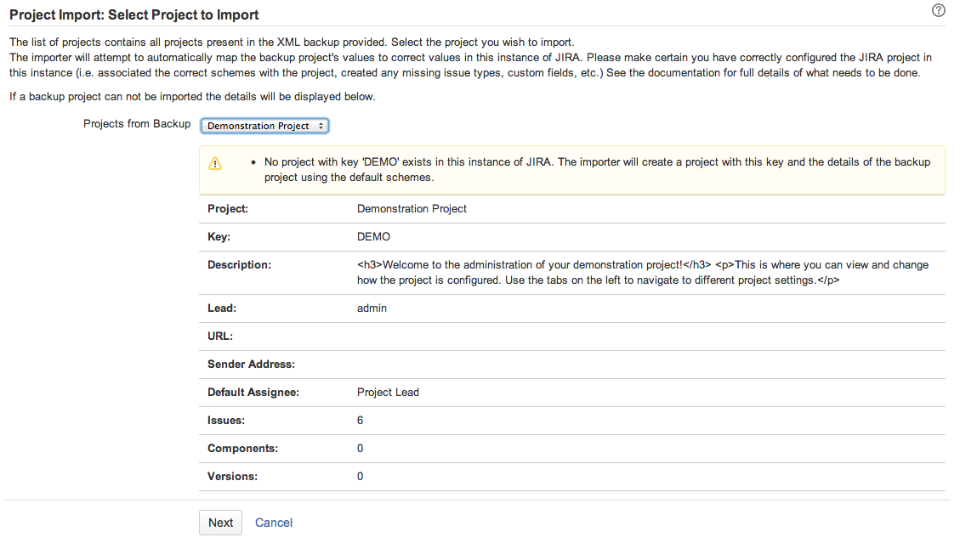This screenshot has width=960, height=560.
Task: Click the 'Projects from Backup' field label
Action: click(137, 124)
